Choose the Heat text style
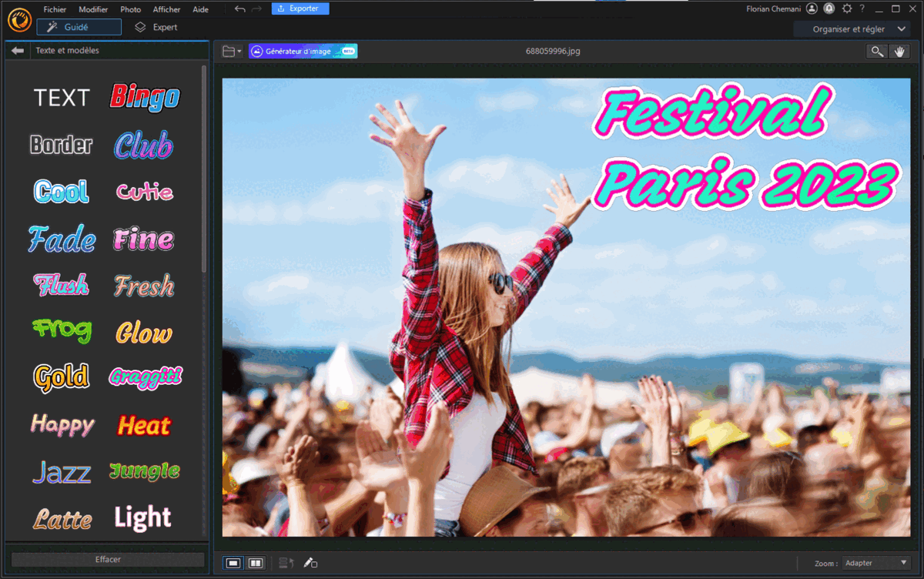 144,425
